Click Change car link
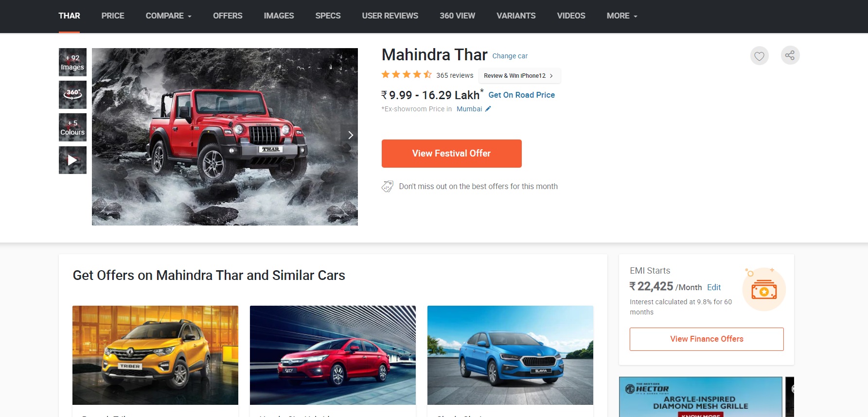This screenshot has height=417, width=868. click(510, 56)
